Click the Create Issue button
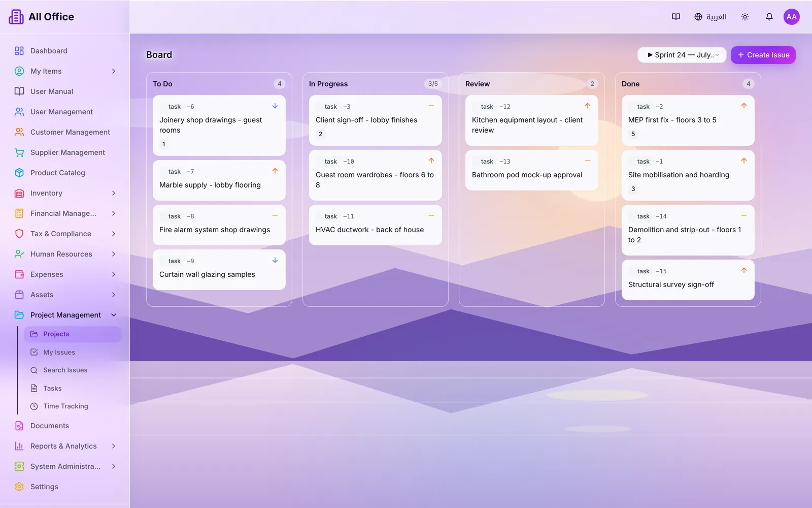The height and width of the screenshot is (508, 812). [763, 55]
